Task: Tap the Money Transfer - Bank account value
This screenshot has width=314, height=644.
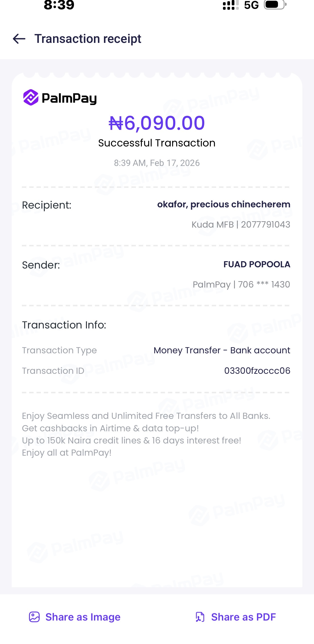Action: pos(222,350)
